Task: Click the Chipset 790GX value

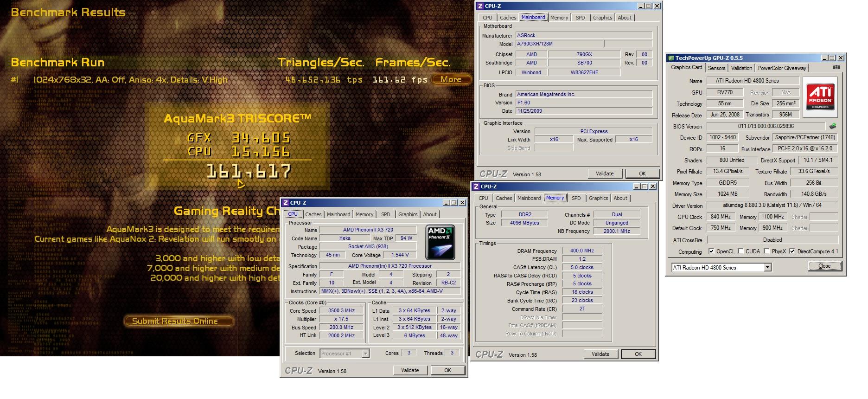Action: pos(584,54)
